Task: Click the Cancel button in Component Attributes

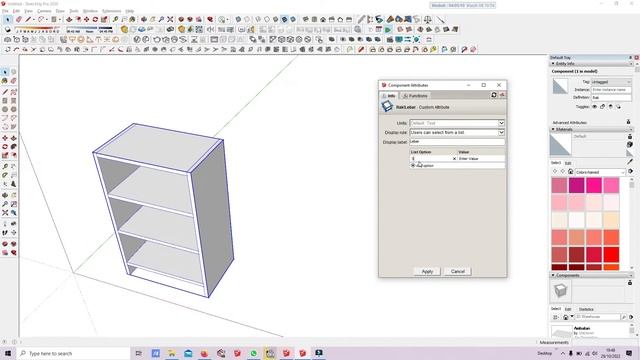Action: (458, 271)
